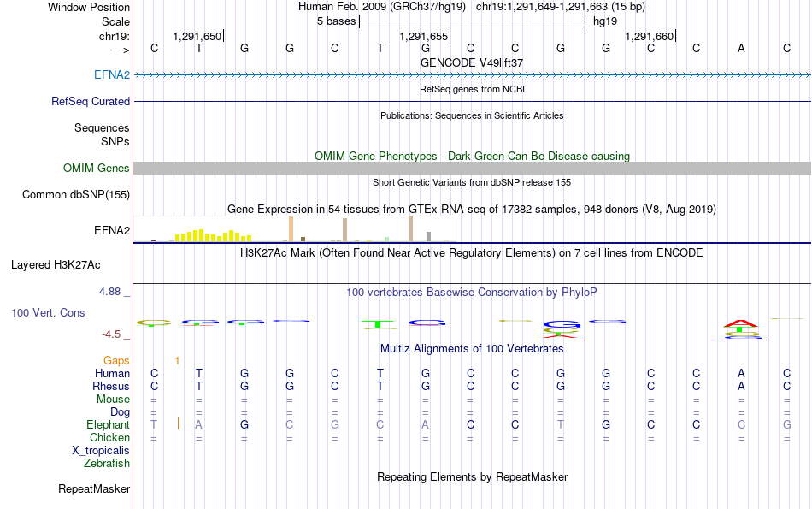The height and width of the screenshot is (509, 812).
Task: Click the Scale label in ruler
Action: click(x=115, y=21)
